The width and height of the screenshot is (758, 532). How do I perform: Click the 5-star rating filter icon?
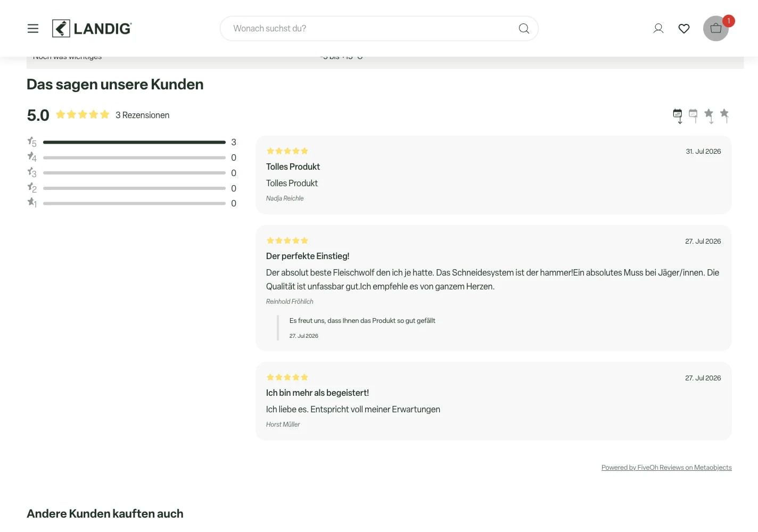[32, 142]
